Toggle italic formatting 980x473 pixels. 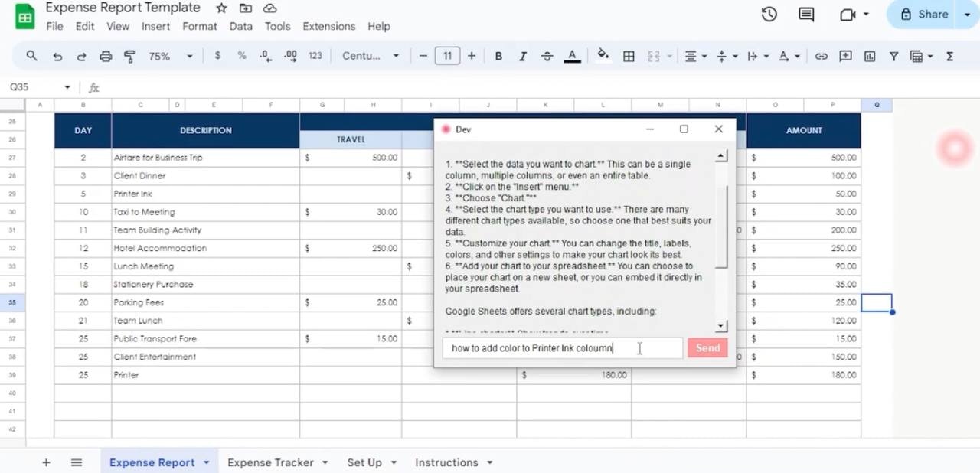coord(523,56)
